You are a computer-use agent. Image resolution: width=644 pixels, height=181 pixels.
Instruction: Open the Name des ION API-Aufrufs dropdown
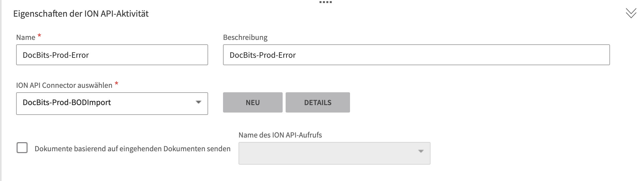point(334,153)
